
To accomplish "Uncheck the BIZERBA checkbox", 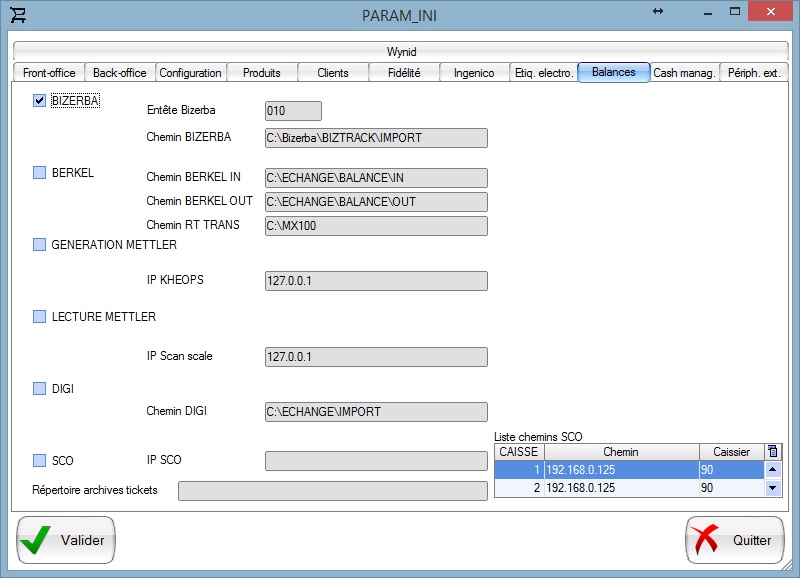I will click(x=40, y=101).
